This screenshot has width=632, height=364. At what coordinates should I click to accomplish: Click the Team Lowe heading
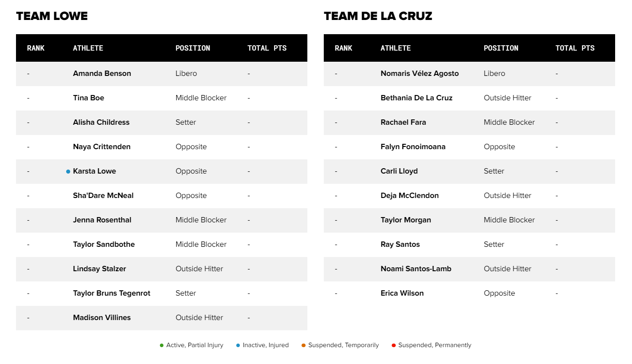click(52, 16)
